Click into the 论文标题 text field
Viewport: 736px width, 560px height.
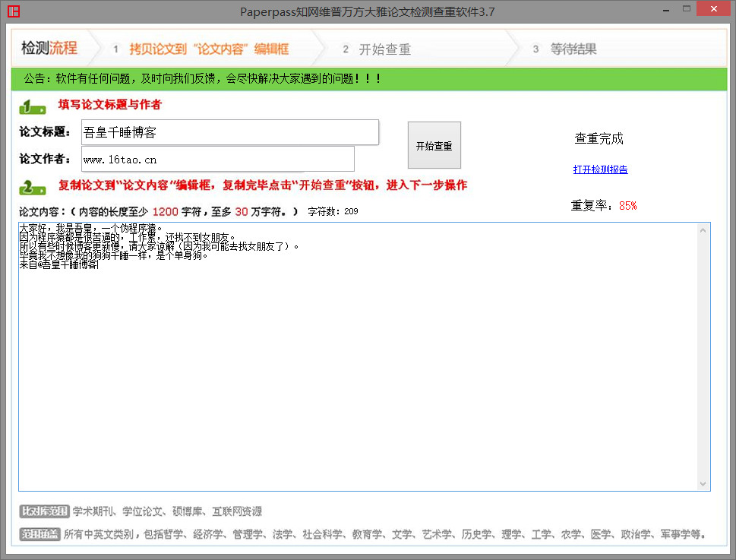229,132
